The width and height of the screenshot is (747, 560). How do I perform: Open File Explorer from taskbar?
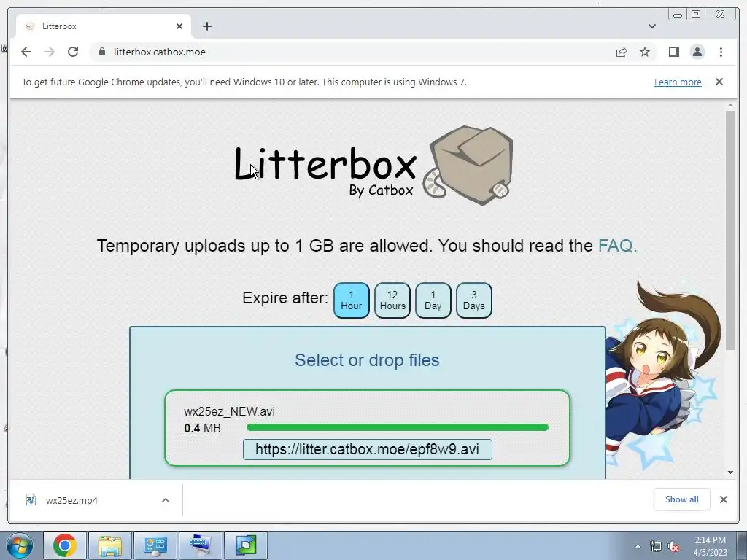pyautogui.click(x=110, y=545)
